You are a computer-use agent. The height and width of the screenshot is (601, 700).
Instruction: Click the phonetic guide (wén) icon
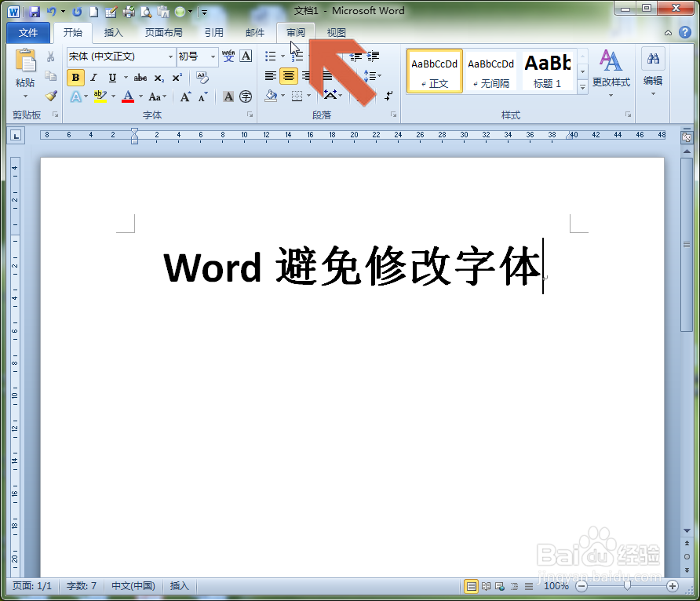pyautogui.click(x=228, y=56)
